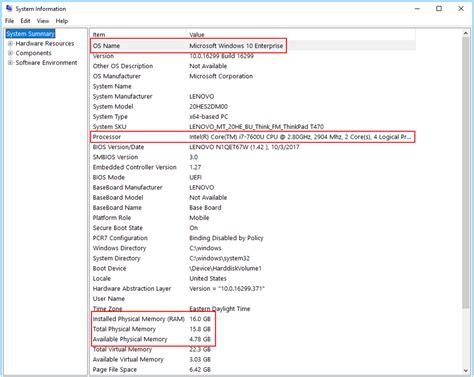Select the Boot Device row
Screen dimensions: 474x377
(253, 268)
